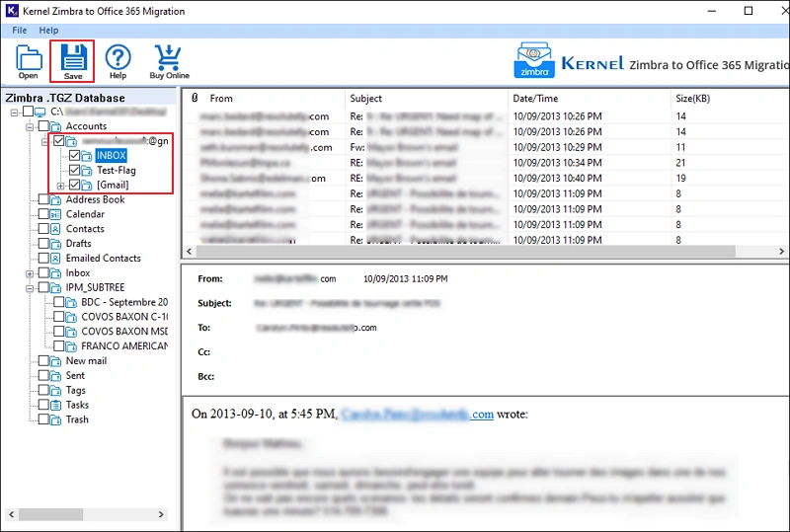Click the Drafts folder icon
Screen dimensions: 790x532
coord(55,244)
